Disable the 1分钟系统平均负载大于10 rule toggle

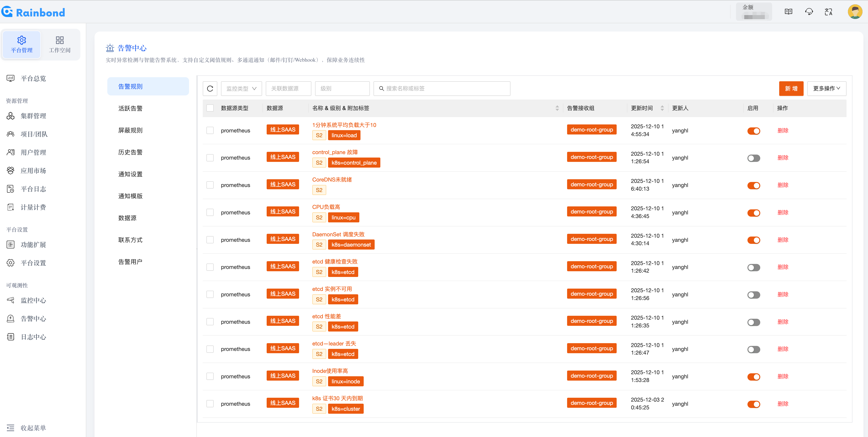pyautogui.click(x=753, y=131)
